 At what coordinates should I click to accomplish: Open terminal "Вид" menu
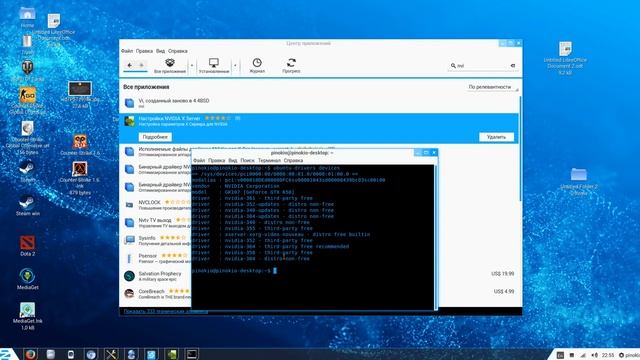click(233, 160)
